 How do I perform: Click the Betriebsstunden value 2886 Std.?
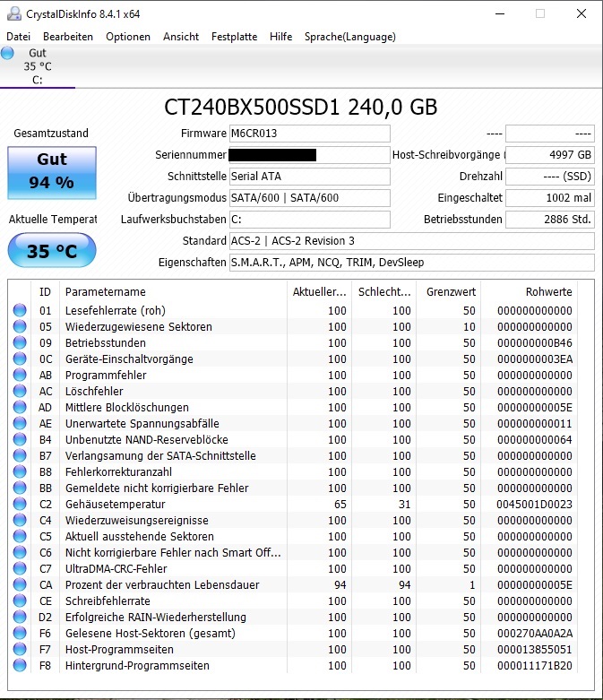pos(550,220)
